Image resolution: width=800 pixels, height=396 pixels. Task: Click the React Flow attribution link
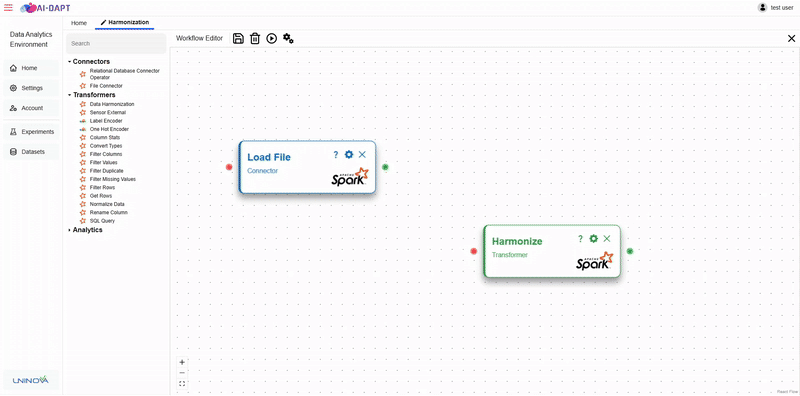[x=787, y=391]
